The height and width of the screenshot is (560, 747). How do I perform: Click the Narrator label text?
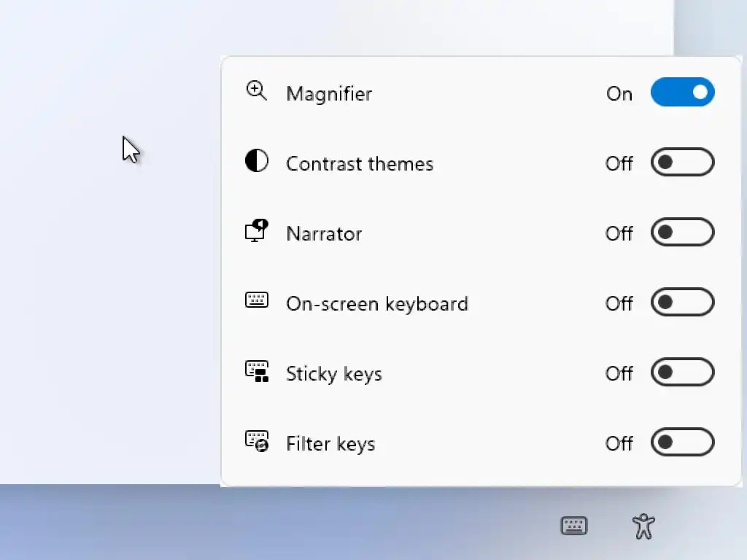point(324,234)
